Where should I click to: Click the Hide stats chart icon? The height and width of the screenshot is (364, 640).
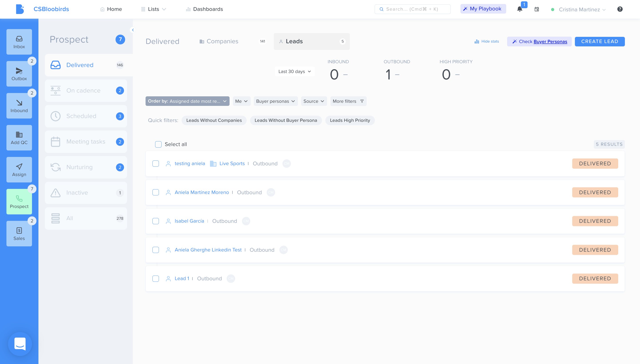click(x=477, y=42)
